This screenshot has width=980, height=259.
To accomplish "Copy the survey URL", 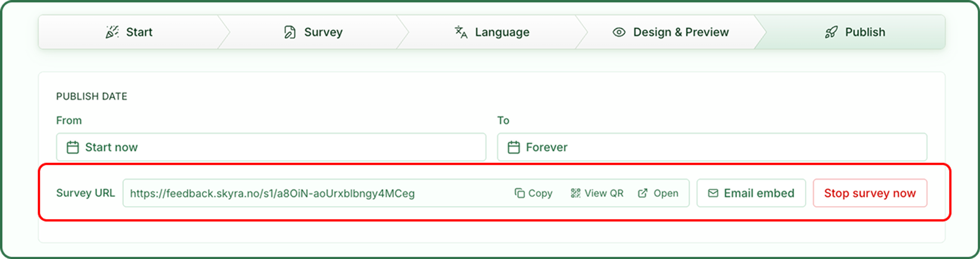I will click(x=533, y=193).
